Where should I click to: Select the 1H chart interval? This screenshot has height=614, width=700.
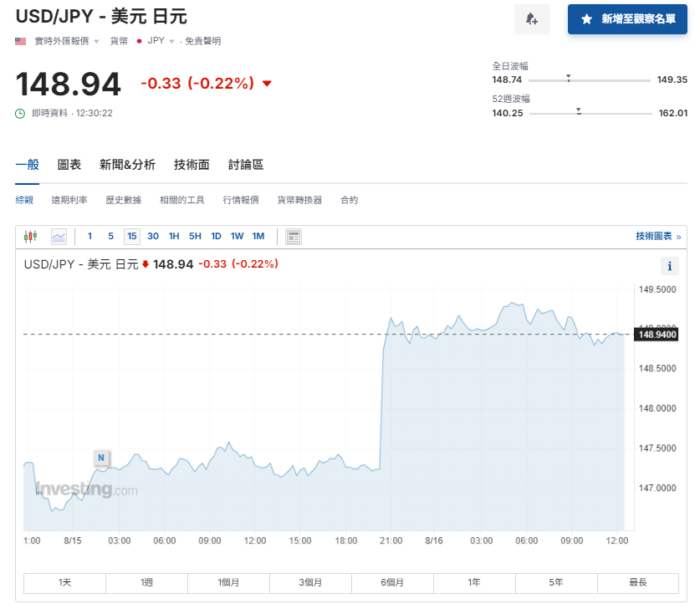174,237
